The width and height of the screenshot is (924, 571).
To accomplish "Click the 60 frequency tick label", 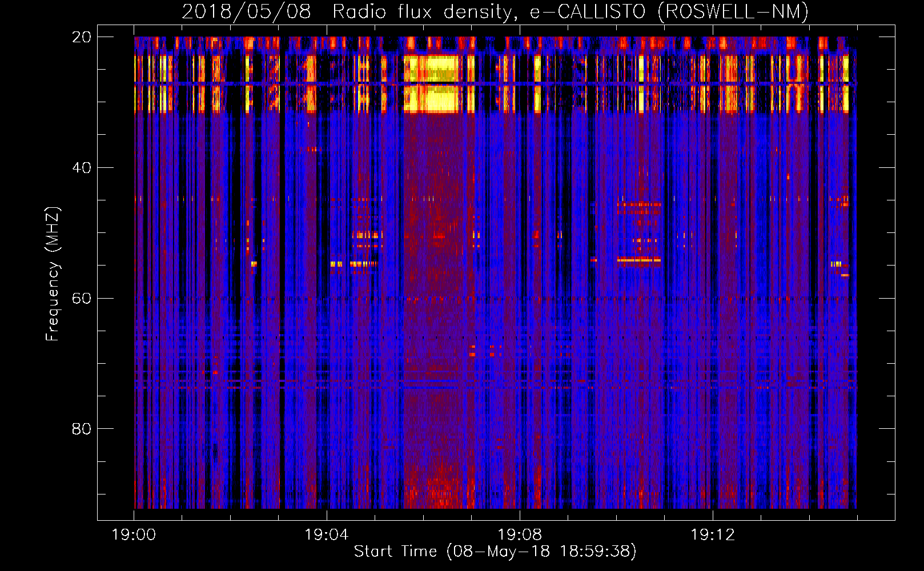I will (82, 299).
